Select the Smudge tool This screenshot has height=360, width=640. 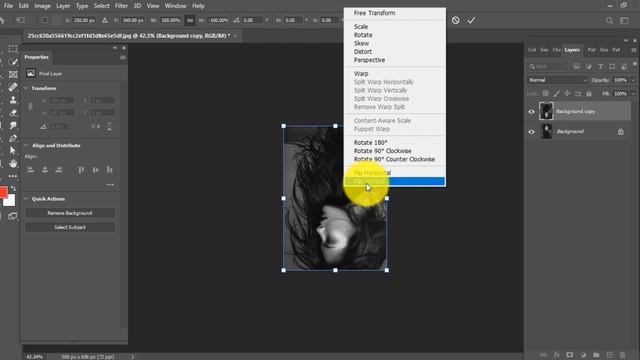click(13, 125)
